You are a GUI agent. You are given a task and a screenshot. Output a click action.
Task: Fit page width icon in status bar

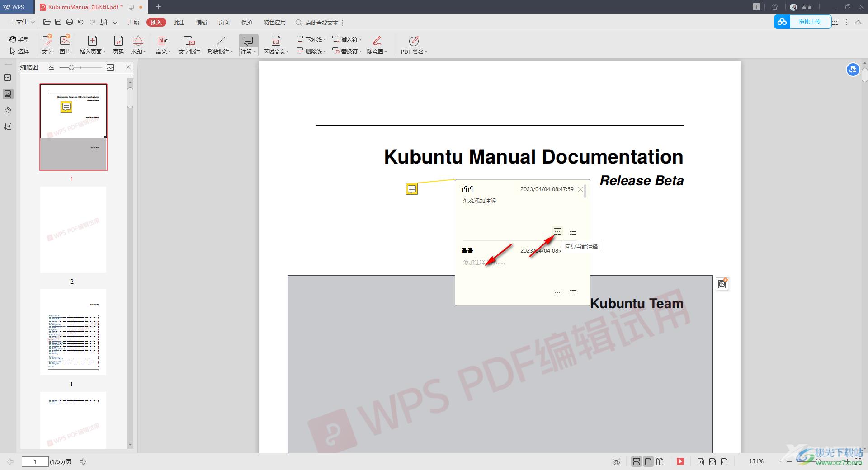[724, 461]
